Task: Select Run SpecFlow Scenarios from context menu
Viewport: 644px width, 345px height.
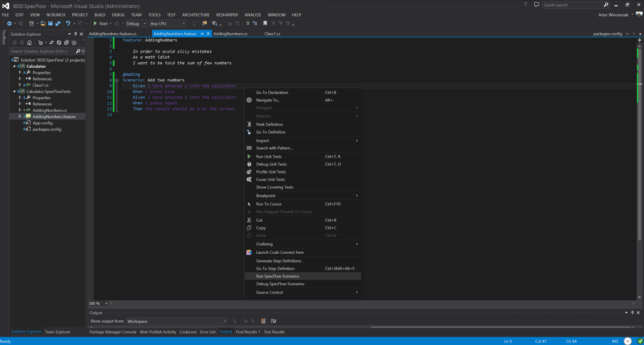Action: tap(277, 276)
